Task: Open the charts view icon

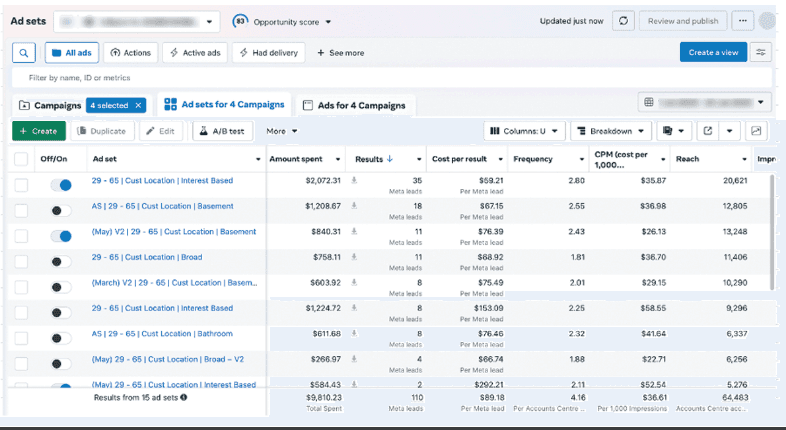Action: (756, 131)
